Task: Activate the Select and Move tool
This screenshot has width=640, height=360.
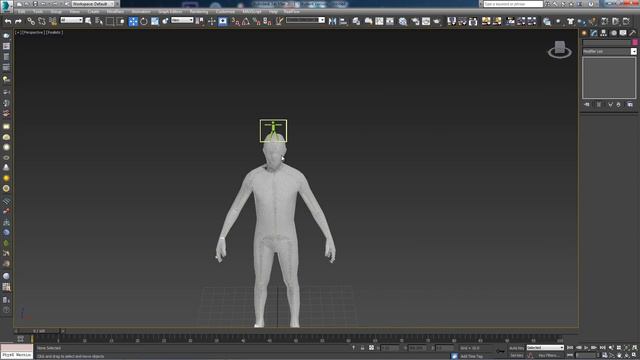Action: tap(133, 21)
